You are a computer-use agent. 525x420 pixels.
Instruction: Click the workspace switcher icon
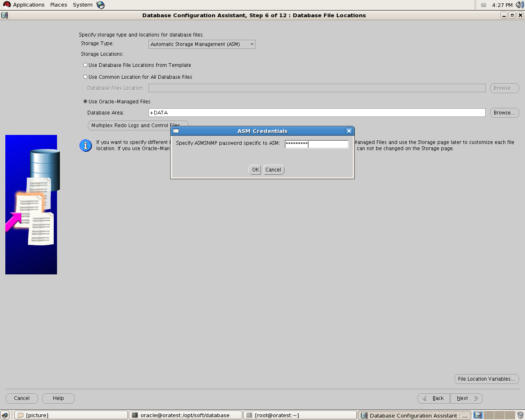478,415
